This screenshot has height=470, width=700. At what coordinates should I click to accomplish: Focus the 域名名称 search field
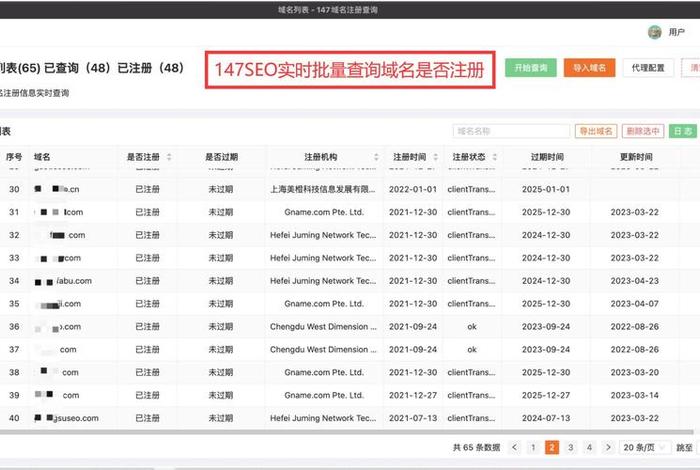click(x=511, y=131)
